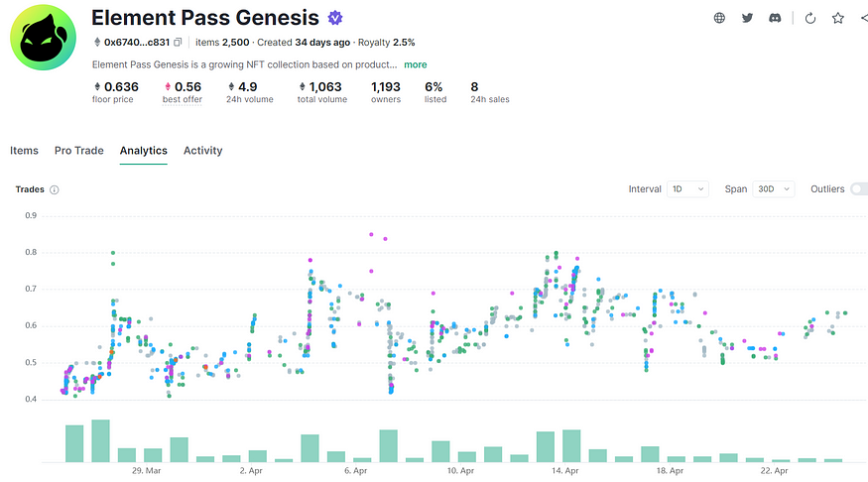Click the best offer 0.56 stat
This screenshot has height=482, width=868.
point(181,92)
